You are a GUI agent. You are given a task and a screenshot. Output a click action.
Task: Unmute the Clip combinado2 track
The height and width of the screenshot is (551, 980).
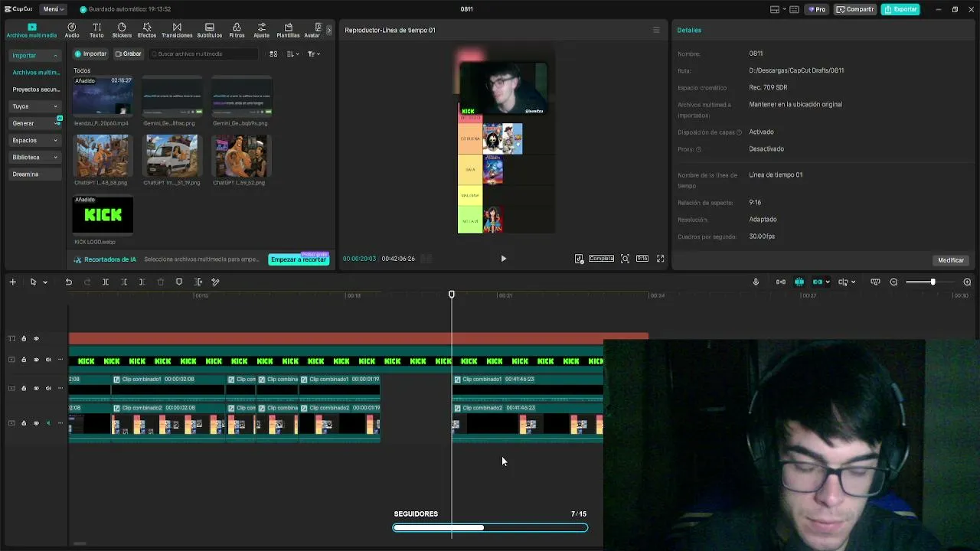48,423
